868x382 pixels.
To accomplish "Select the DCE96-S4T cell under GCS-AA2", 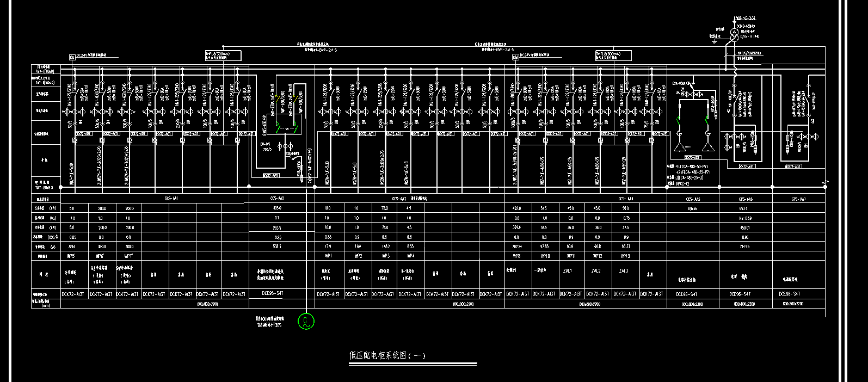I will pos(272,293).
